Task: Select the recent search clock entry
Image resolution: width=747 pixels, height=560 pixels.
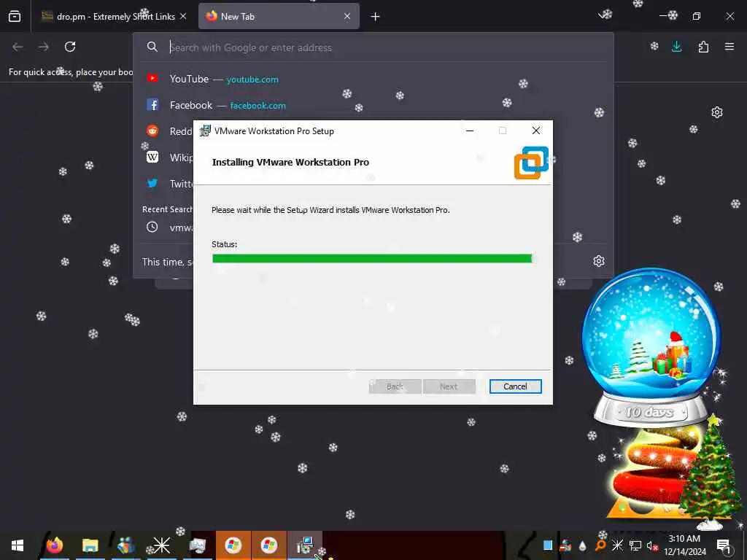Action: (152, 227)
